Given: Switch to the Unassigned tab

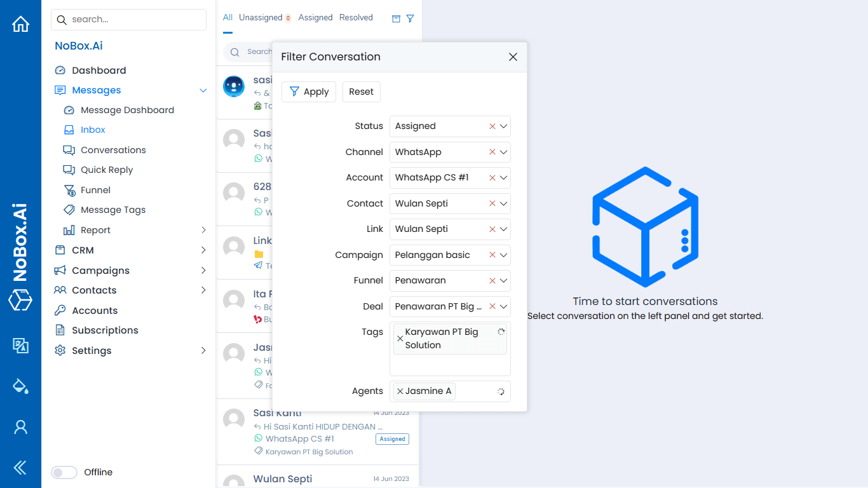Looking at the screenshot, I should [261, 18].
